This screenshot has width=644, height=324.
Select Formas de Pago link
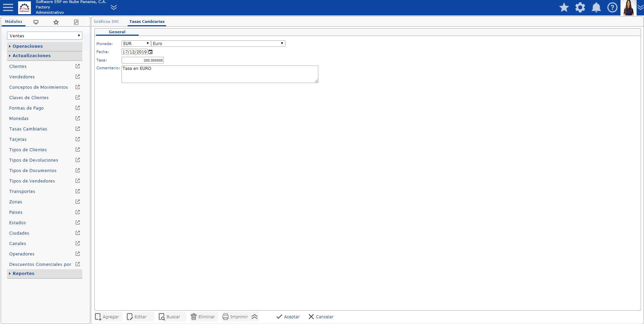27,108
